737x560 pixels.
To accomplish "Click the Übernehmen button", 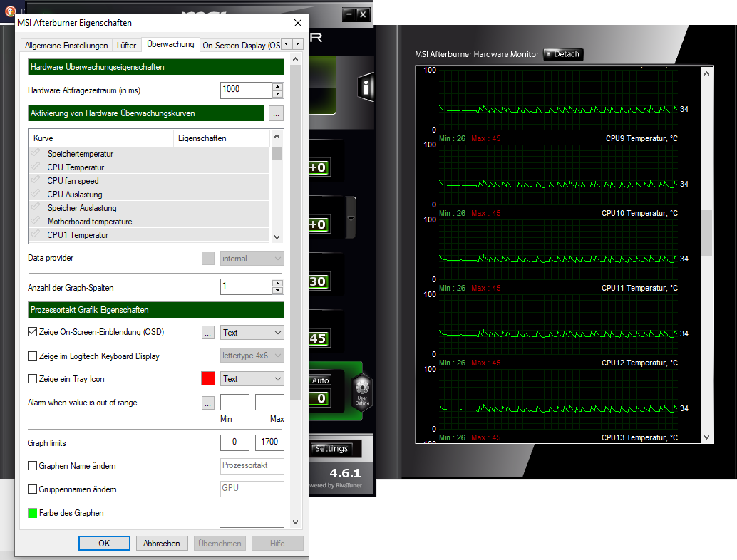I will tap(220, 543).
